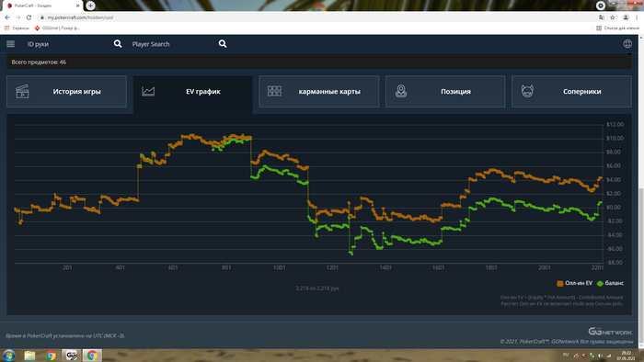Click the RU language indicator in tray
644x362 pixels.
[566, 355]
